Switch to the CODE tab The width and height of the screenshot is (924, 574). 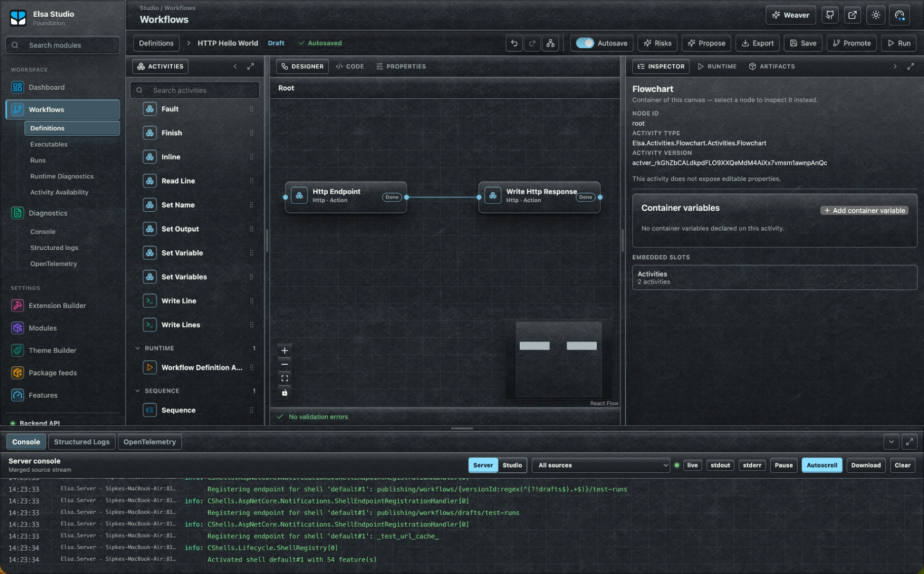pos(350,66)
